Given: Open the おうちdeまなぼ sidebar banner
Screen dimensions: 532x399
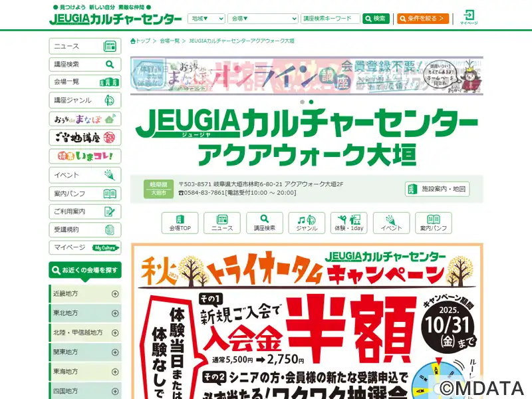Looking at the screenshot, I should 85,119.
